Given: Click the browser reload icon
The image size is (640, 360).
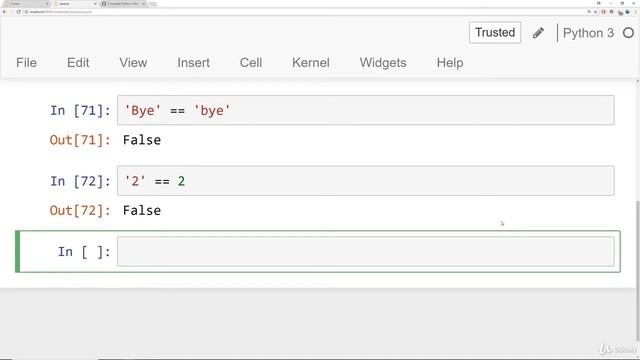Looking at the screenshot, I should pos(18,12).
